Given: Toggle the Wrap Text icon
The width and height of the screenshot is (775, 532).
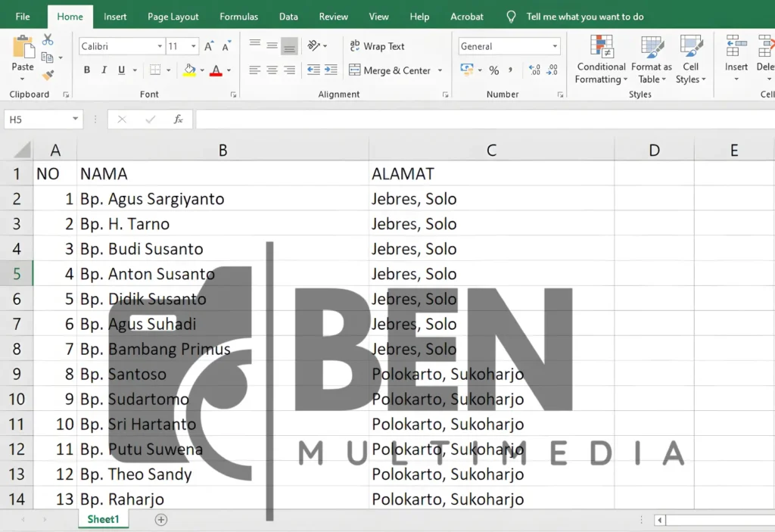Looking at the screenshot, I should [x=377, y=45].
